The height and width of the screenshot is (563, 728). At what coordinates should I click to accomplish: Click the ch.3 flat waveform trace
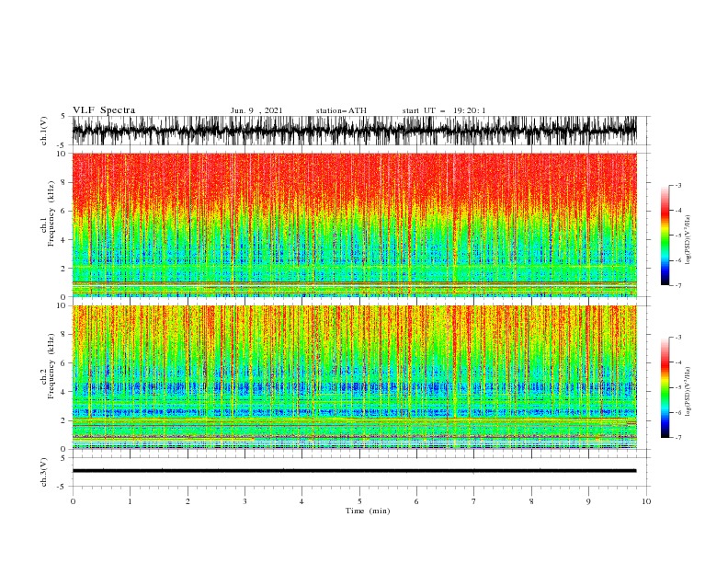(x=354, y=471)
